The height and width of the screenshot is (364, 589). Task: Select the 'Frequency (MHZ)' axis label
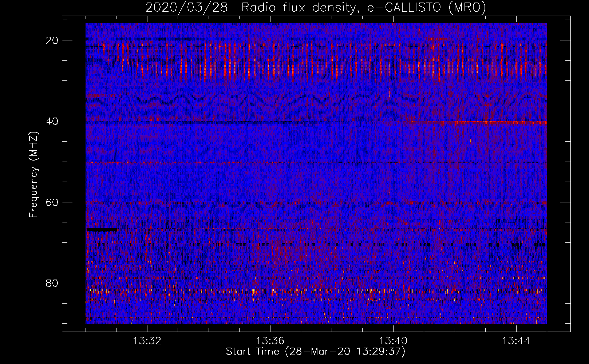click(33, 175)
